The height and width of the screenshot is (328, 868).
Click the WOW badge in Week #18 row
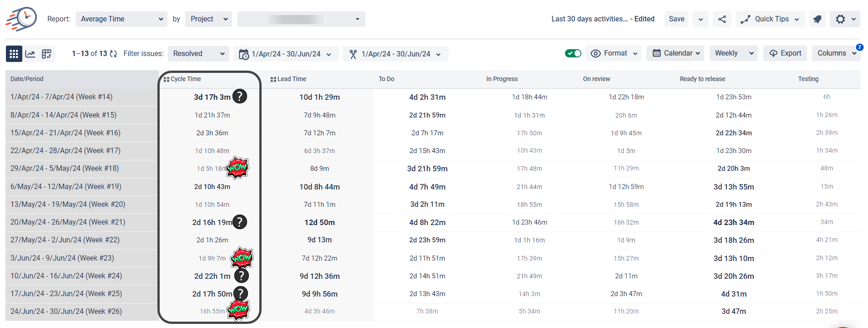pyautogui.click(x=237, y=168)
